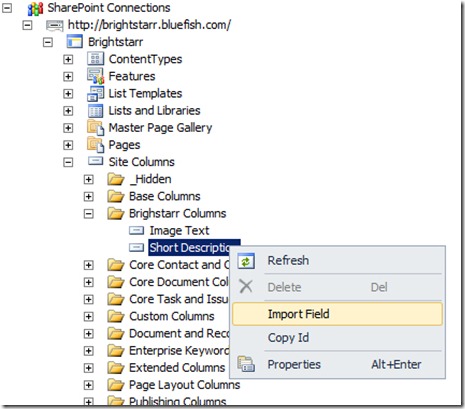Select the brightstarr.bluefish.com connection node
The image size is (465, 409).
[x=149, y=25]
